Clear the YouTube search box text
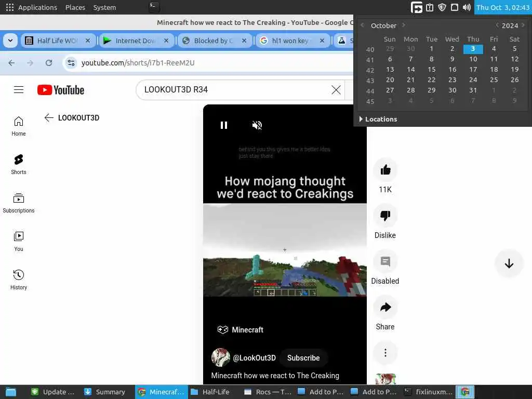The image size is (532, 399). tap(336, 90)
